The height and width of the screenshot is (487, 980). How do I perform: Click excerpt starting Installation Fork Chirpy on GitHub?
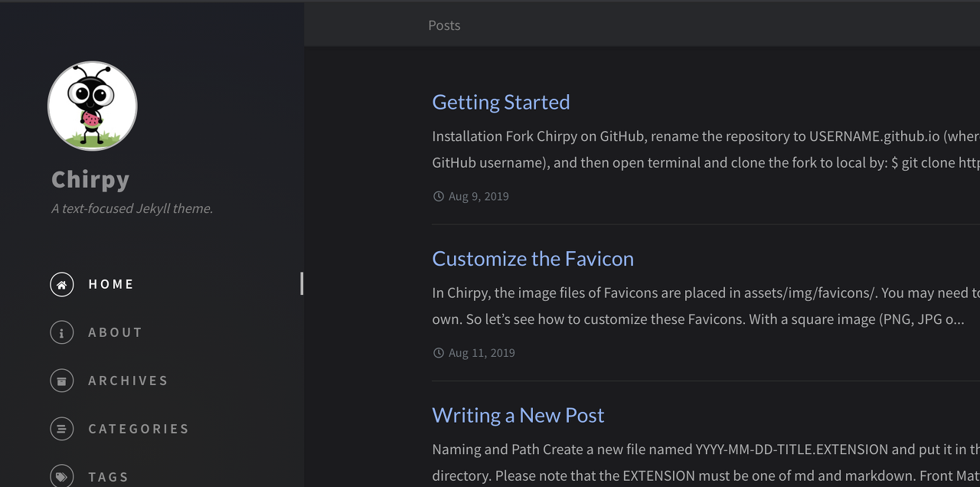pyautogui.click(x=706, y=149)
